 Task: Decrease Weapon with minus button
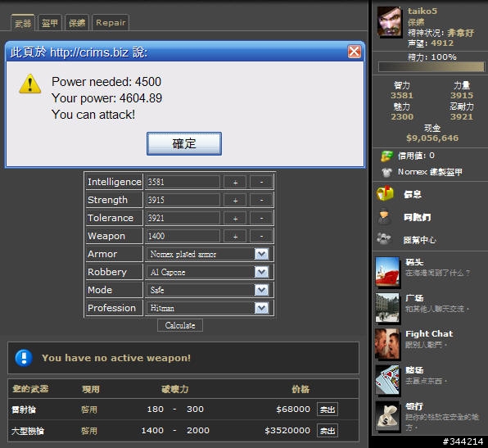pos(261,237)
